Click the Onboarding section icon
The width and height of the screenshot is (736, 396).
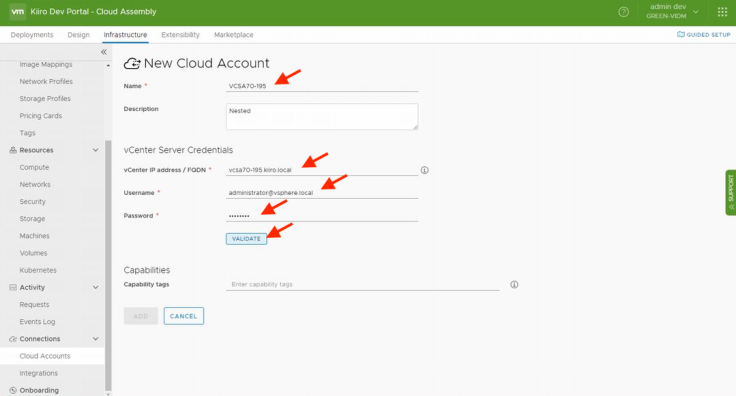(13, 390)
